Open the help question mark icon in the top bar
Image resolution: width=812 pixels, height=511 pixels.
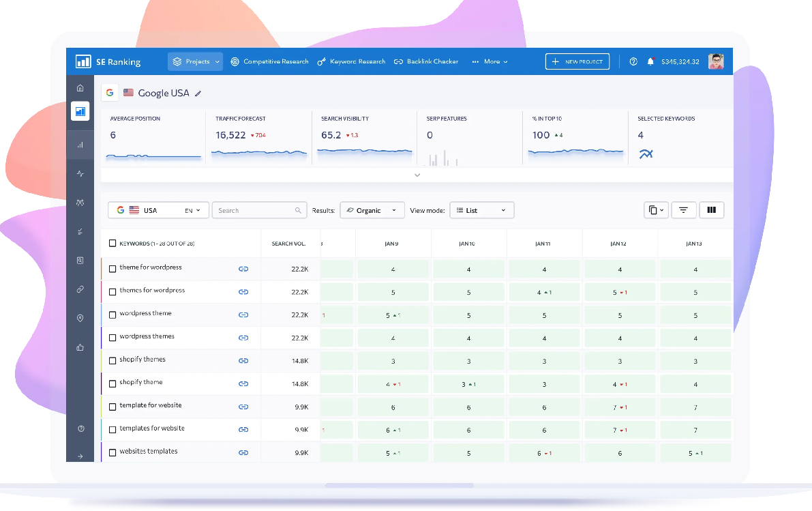point(633,61)
